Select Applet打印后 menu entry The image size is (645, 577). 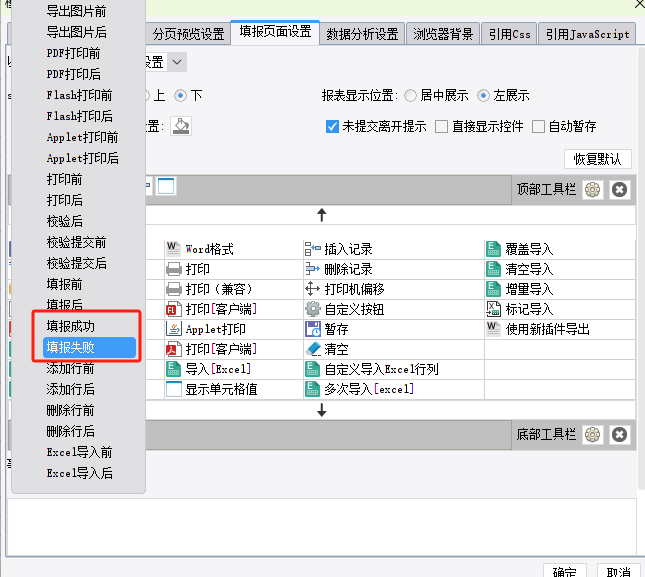tap(83, 158)
